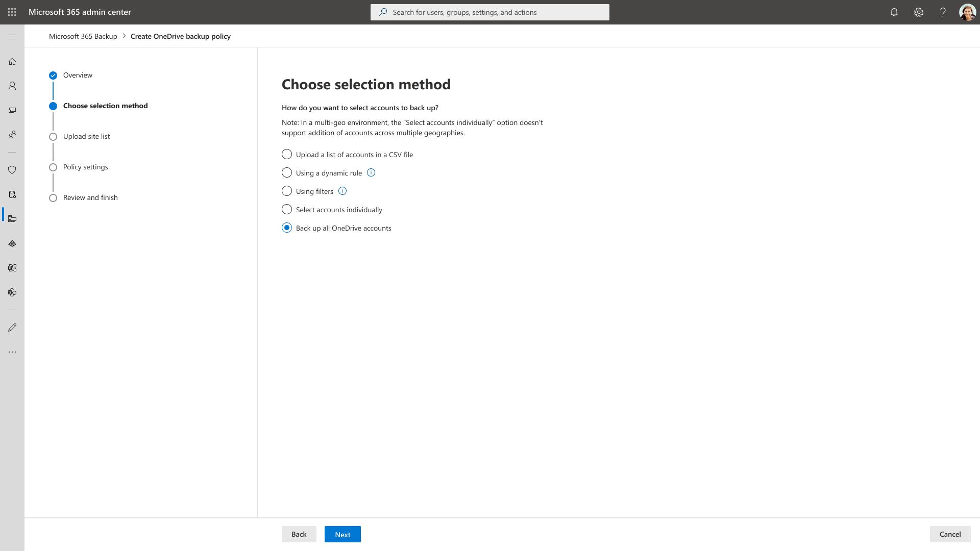Open the diamond-shaped sidebar icon
The image size is (980, 551).
(12, 243)
